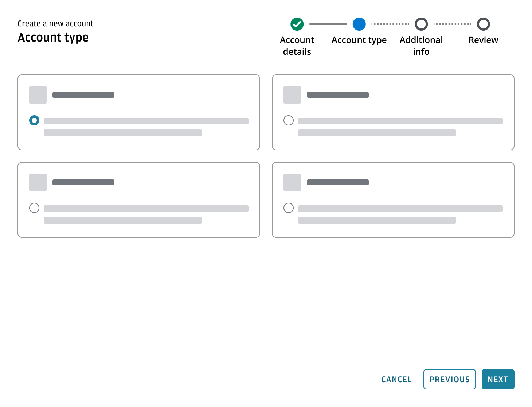This screenshot has height=407, width=532.
Task: Click the Account type step label
Action: point(359,40)
